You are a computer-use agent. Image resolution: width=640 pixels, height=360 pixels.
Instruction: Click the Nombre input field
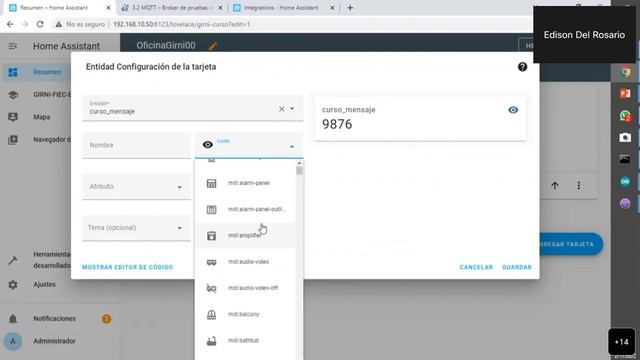[x=136, y=145]
